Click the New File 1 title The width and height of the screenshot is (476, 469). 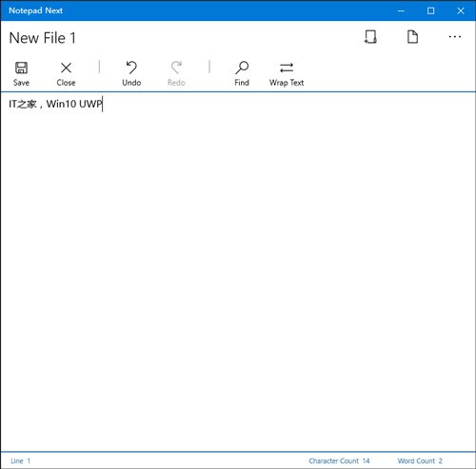point(43,38)
